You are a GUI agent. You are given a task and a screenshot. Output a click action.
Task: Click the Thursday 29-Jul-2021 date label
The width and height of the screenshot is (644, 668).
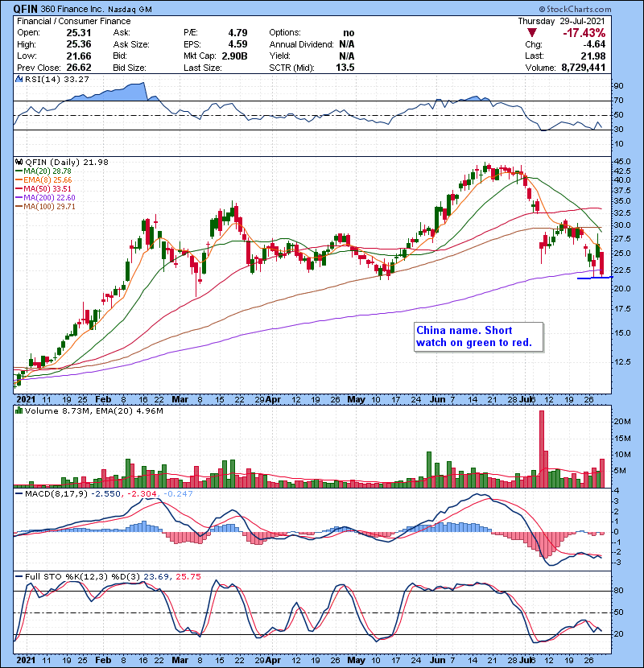pyautogui.click(x=561, y=21)
